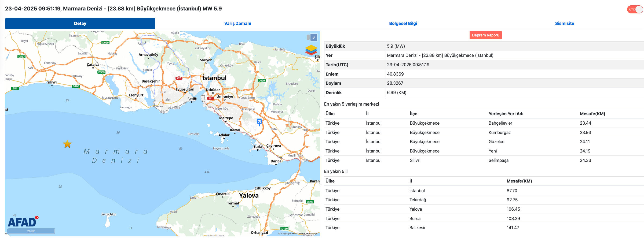The height and width of the screenshot is (238, 644).
Task: Open the map layers stack icon
Action: click(311, 50)
